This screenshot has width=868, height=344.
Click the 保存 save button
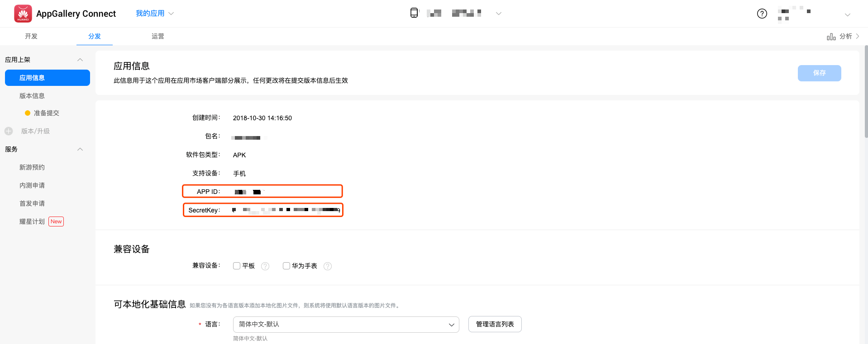(819, 73)
